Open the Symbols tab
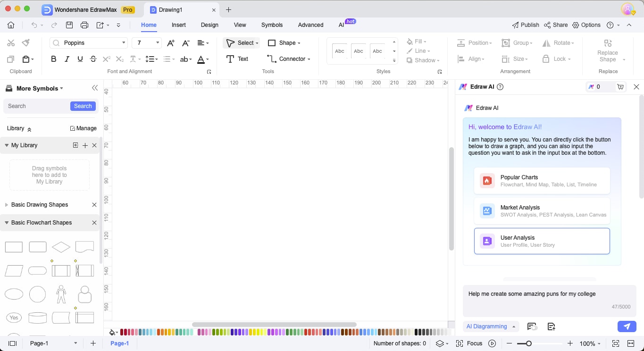Viewport: 644px width, 351px height. tap(272, 25)
